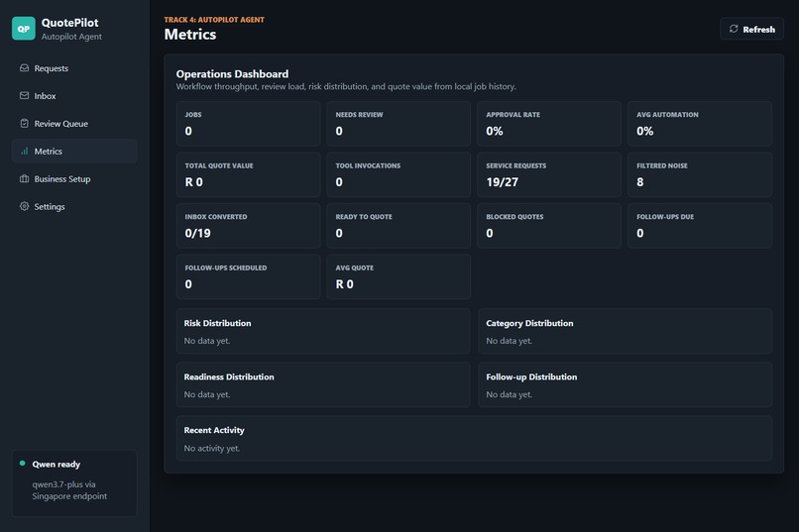Click the Recent Activity heading
The image size is (799, 532).
[214, 430]
